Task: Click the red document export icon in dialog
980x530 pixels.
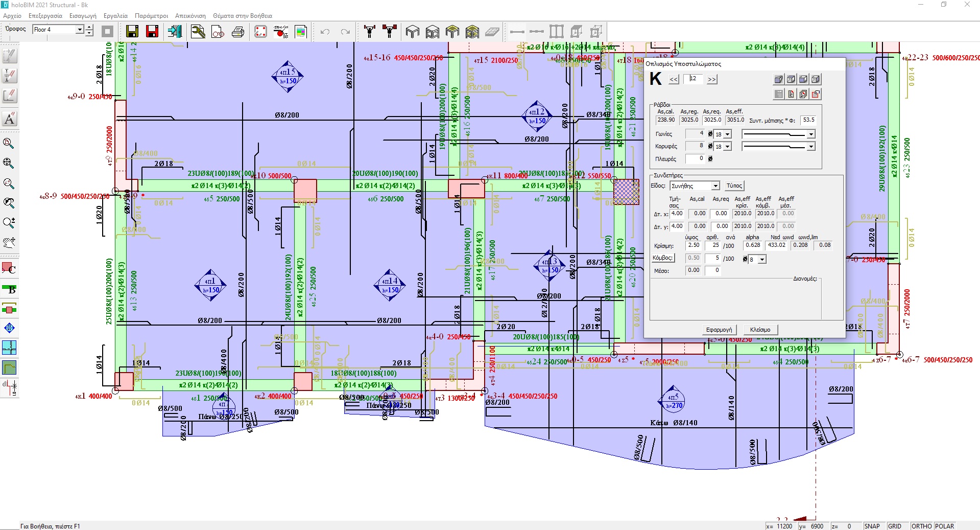Action: coord(816,94)
